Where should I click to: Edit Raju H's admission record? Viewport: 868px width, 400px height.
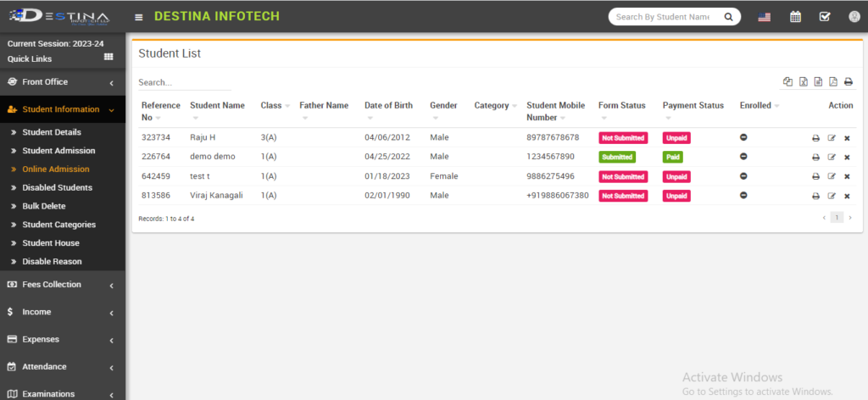pos(832,138)
